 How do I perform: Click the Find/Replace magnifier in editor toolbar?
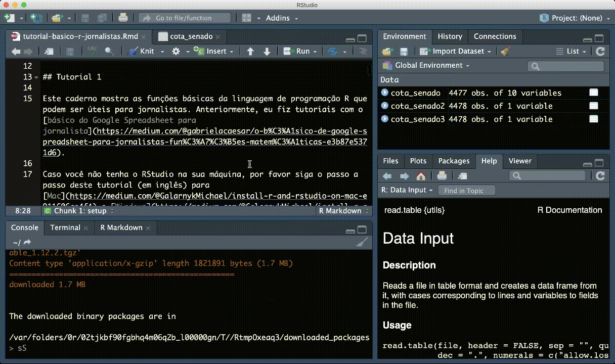pyautogui.click(x=109, y=51)
